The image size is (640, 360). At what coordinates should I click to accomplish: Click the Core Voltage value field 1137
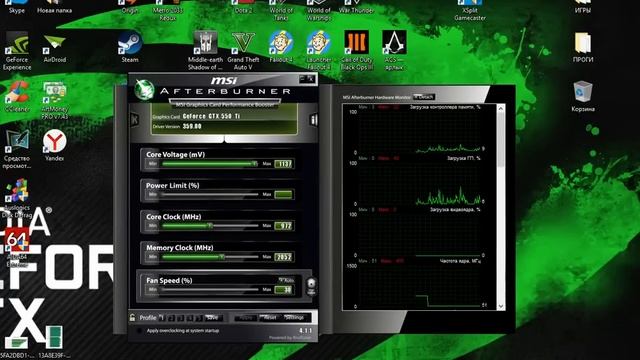point(283,164)
